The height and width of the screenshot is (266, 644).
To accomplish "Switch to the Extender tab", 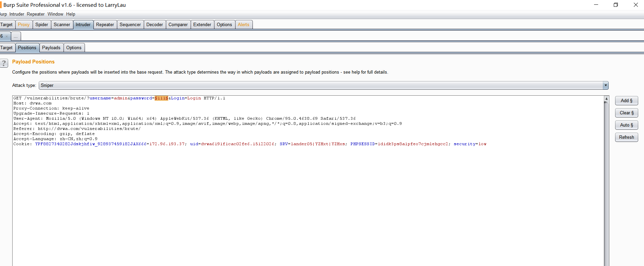I will [202, 24].
